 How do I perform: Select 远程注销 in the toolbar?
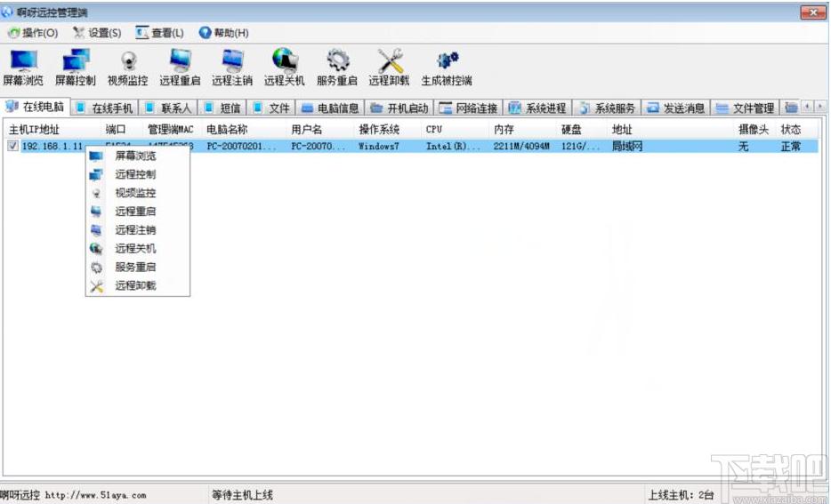pos(232,68)
